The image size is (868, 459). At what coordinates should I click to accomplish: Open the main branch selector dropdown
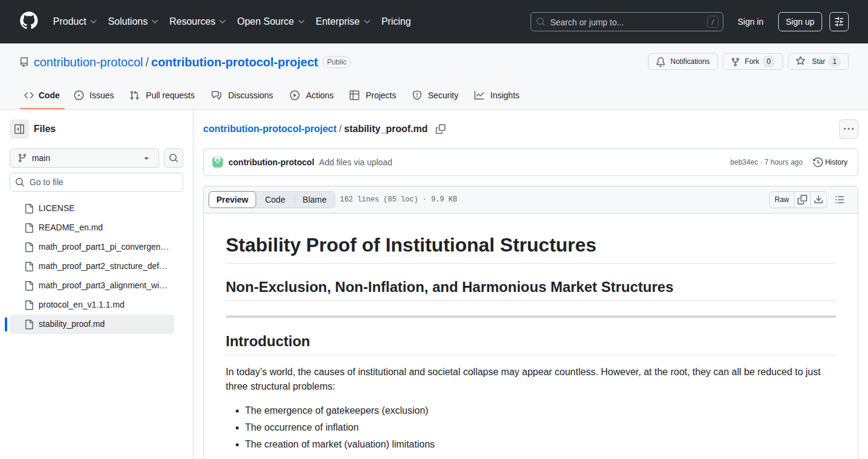coord(84,158)
